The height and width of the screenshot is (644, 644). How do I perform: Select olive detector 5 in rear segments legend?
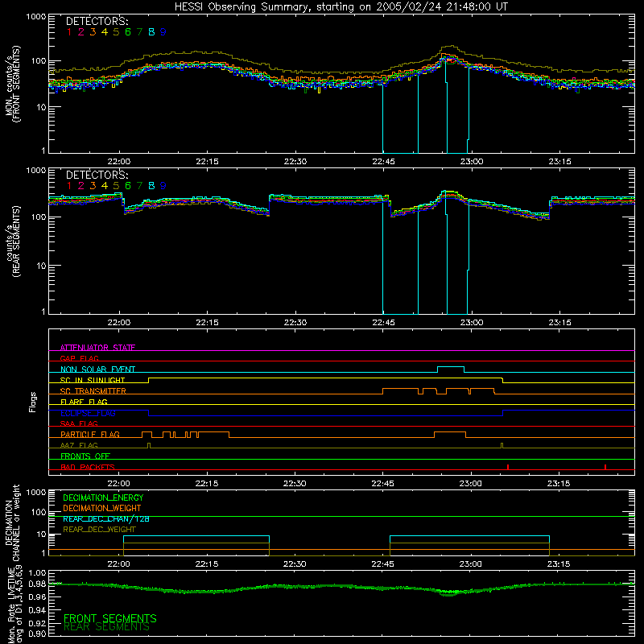[116, 186]
